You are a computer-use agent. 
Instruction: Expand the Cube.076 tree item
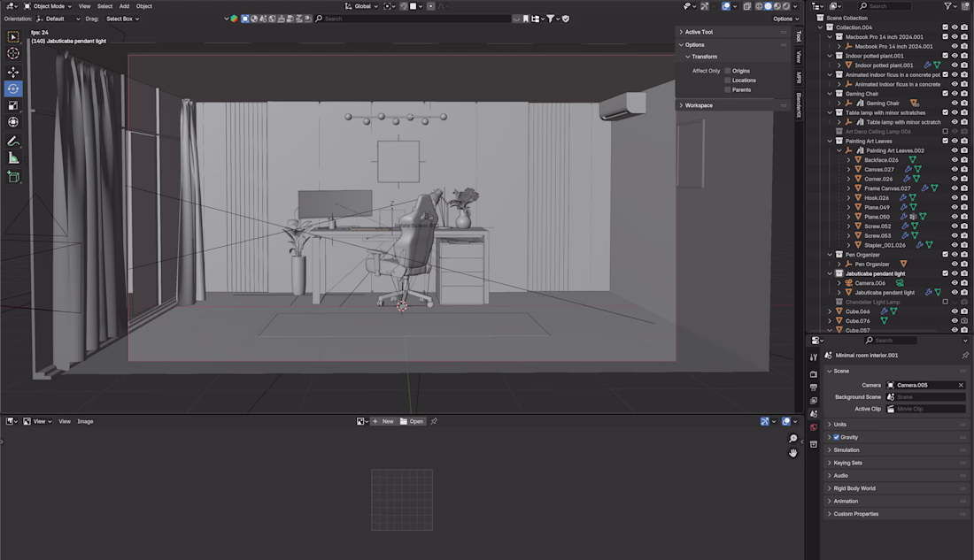(830, 321)
